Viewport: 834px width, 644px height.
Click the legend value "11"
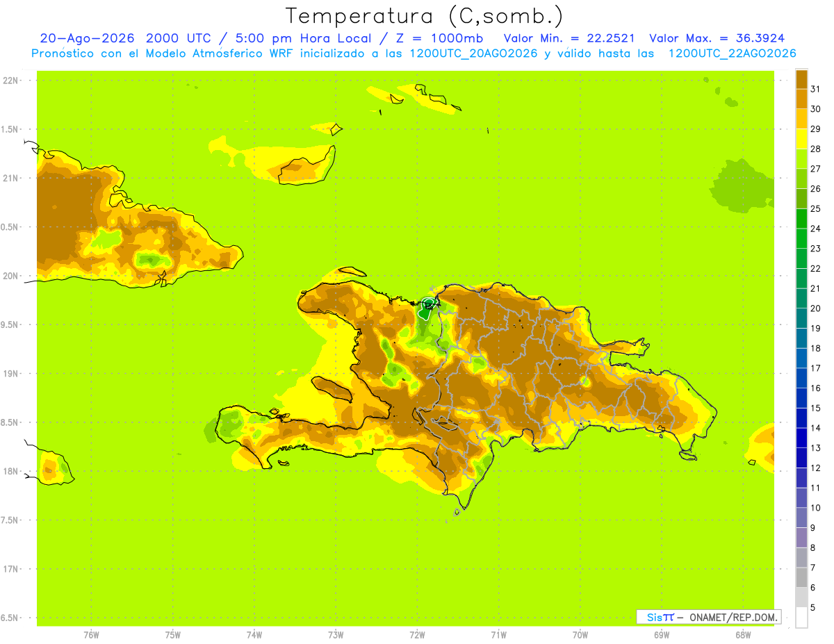pyautogui.click(x=816, y=488)
